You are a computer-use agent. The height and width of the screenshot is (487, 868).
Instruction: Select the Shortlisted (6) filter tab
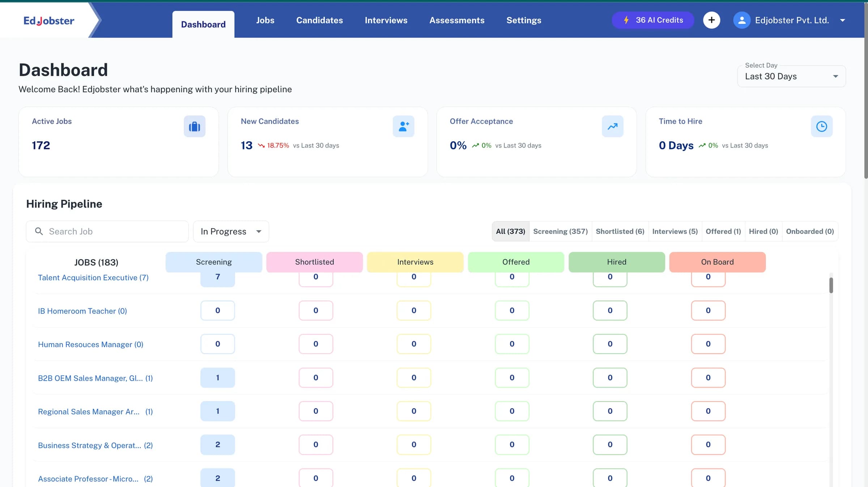(620, 231)
